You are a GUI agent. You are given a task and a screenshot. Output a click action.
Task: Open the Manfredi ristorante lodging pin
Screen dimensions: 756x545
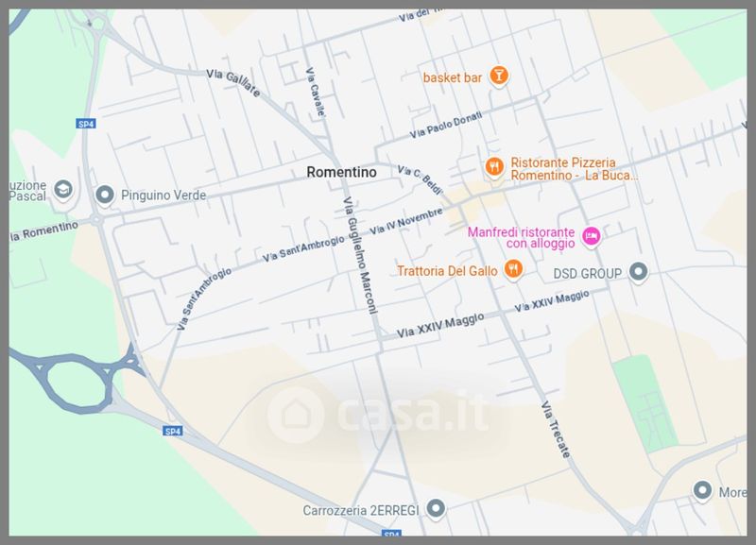(592, 236)
